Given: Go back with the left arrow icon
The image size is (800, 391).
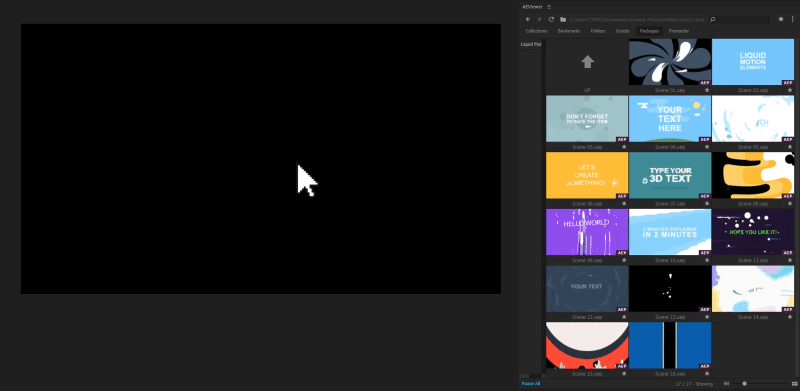Looking at the screenshot, I should click(528, 19).
